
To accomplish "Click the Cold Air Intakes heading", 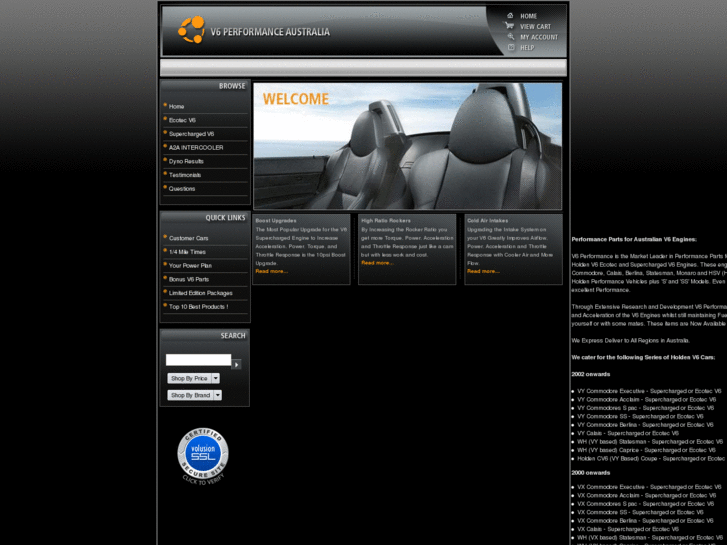I will coord(487,221).
